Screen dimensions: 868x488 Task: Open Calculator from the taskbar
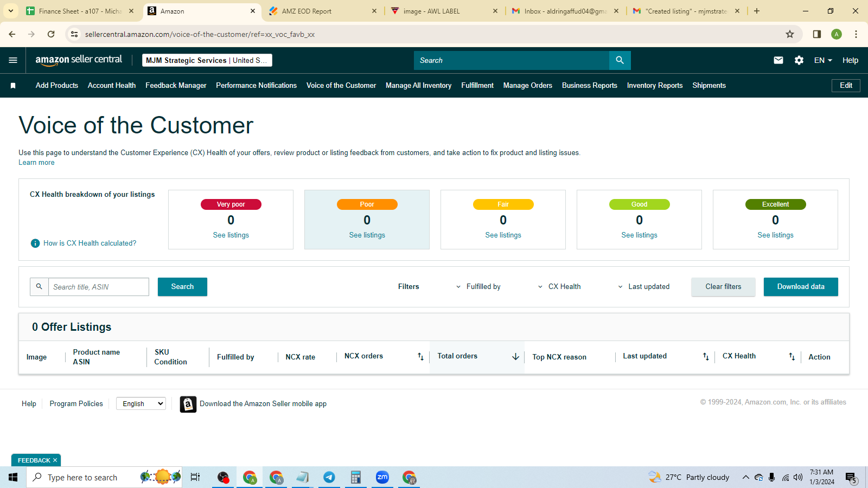(x=356, y=477)
